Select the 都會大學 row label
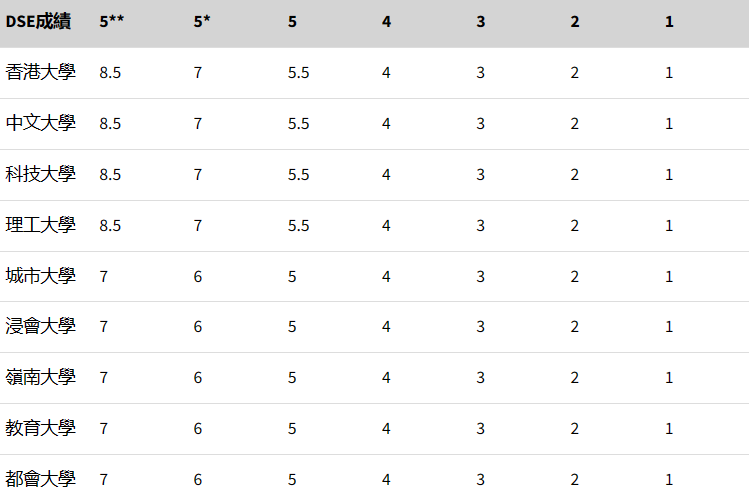 coord(41,479)
